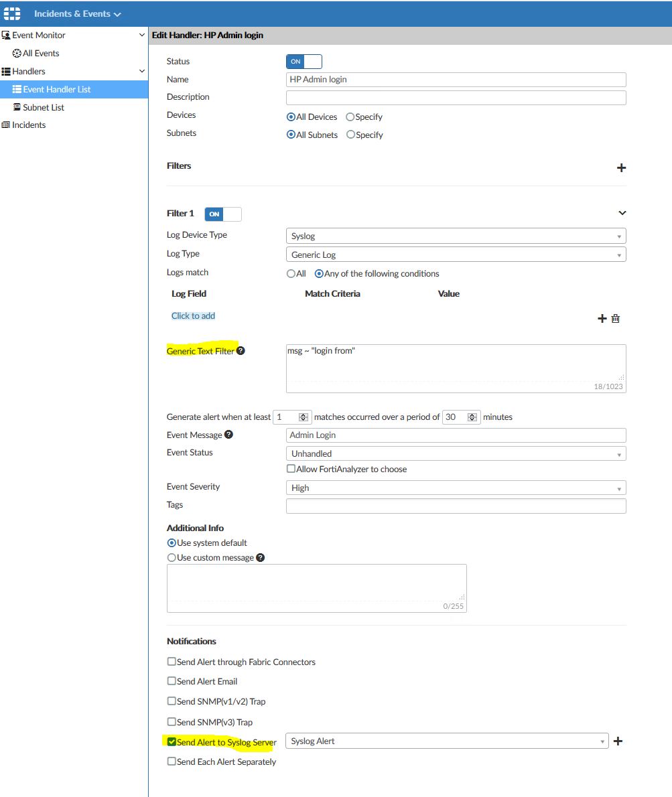
Task: Select Any of the following conditions
Action: (319, 273)
